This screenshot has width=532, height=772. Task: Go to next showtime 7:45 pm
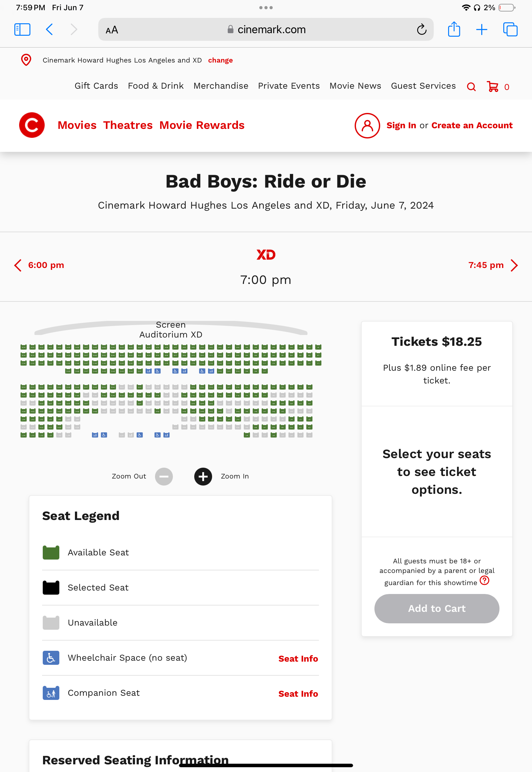coord(493,265)
